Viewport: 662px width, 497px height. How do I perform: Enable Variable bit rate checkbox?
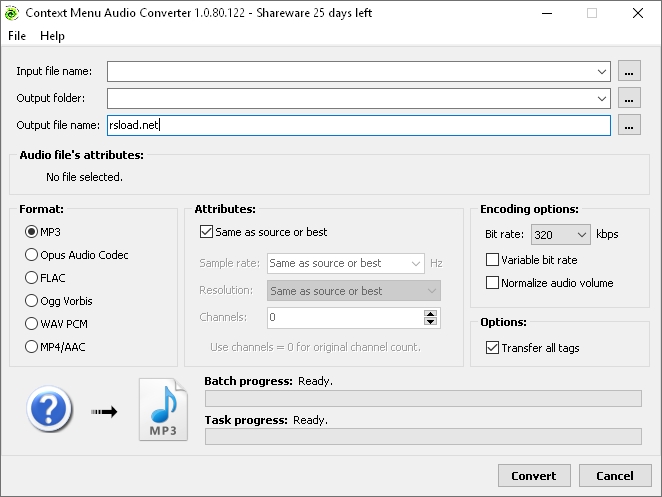(492, 260)
